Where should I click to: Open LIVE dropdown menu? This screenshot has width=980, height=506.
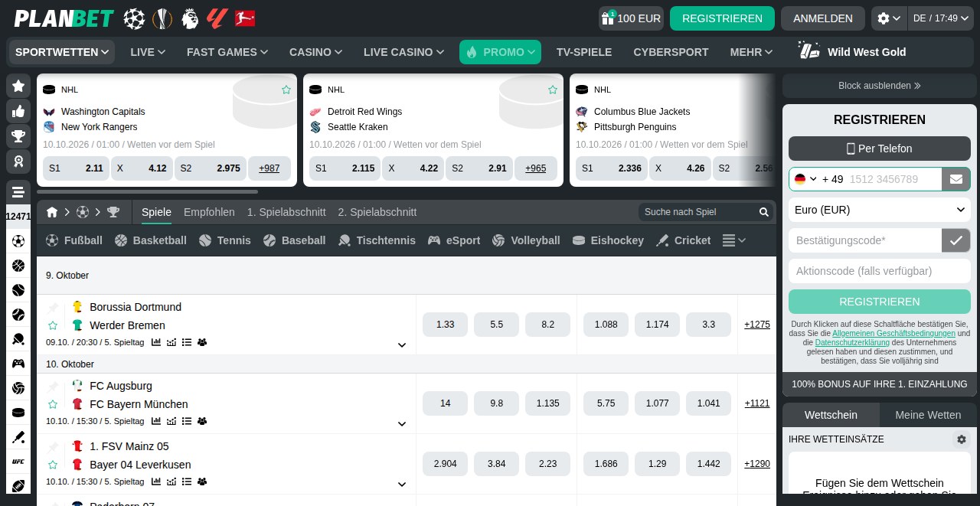click(x=148, y=52)
